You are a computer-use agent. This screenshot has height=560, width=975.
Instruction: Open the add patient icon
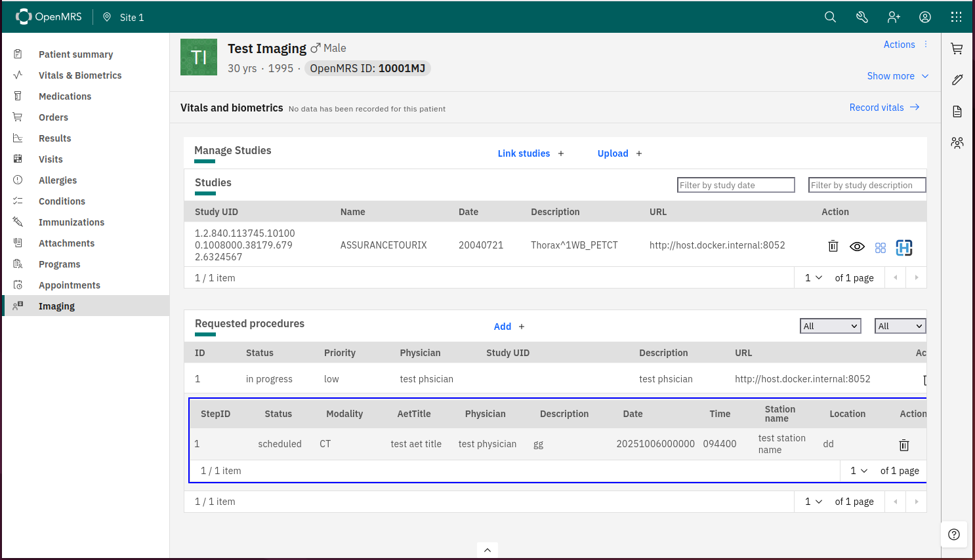894,17
